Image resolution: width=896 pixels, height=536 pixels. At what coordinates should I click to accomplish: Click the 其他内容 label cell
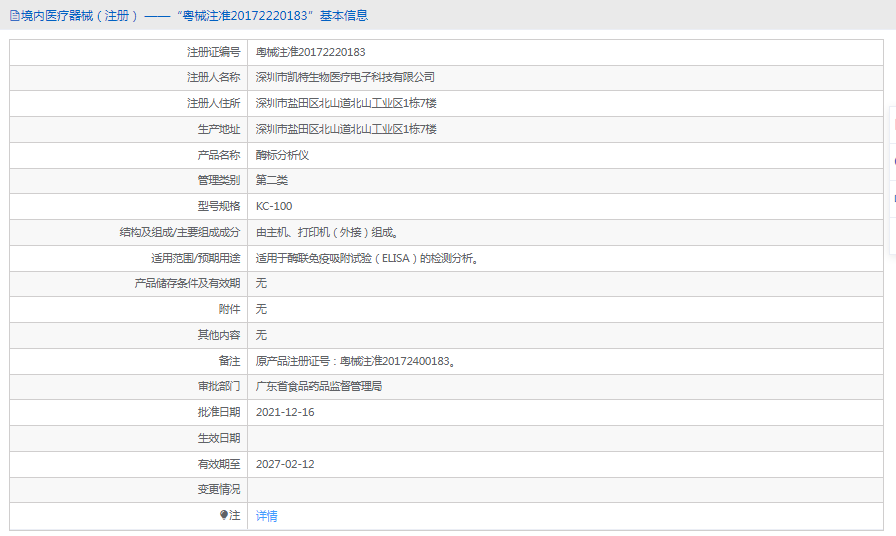coord(129,335)
